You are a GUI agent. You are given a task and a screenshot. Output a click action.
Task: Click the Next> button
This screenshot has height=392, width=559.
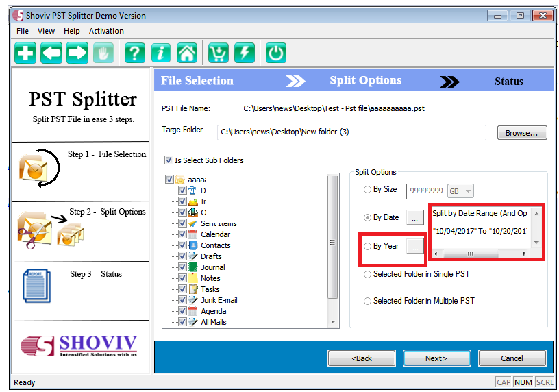coord(436,358)
